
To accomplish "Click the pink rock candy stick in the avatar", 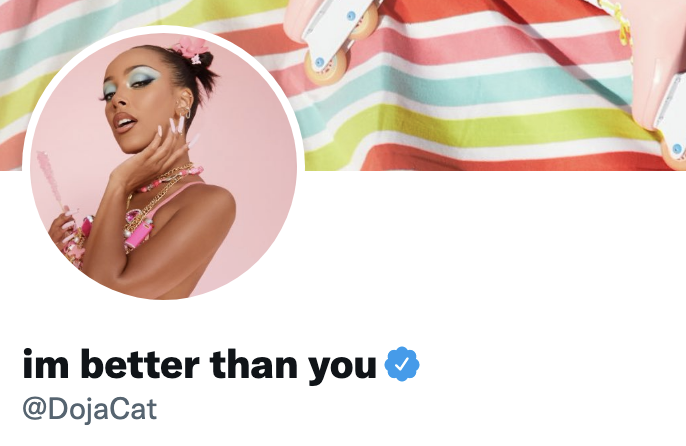I will click(50, 184).
